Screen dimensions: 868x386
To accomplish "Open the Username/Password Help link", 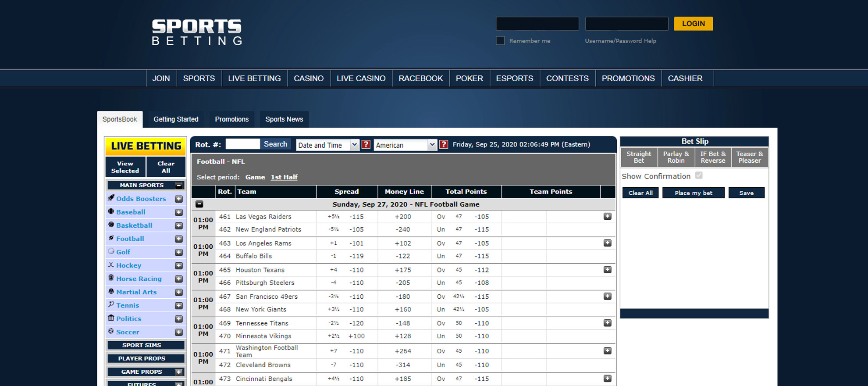I will [x=620, y=41].
